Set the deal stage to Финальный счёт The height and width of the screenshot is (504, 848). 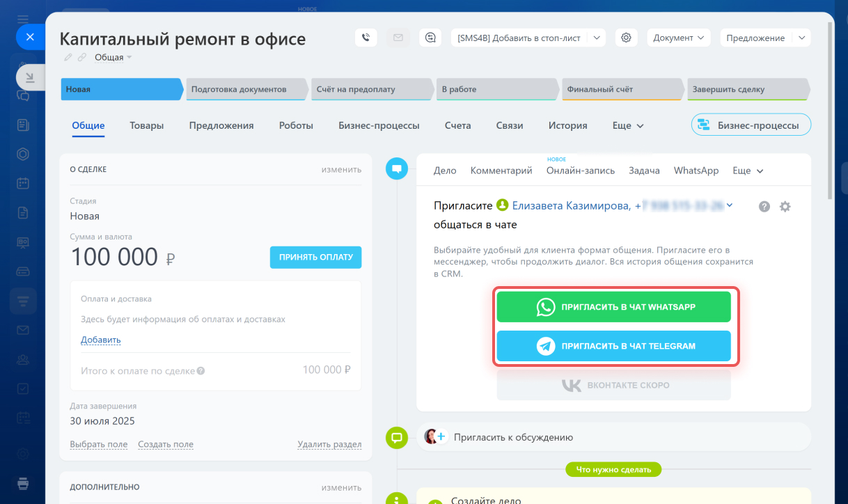[623, 90]
